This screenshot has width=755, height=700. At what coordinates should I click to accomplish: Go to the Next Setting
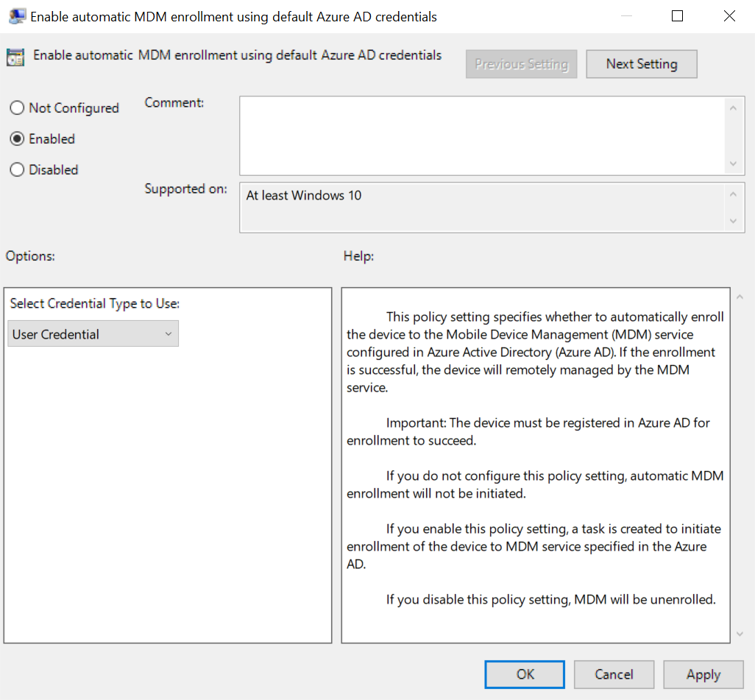(642, 64)
